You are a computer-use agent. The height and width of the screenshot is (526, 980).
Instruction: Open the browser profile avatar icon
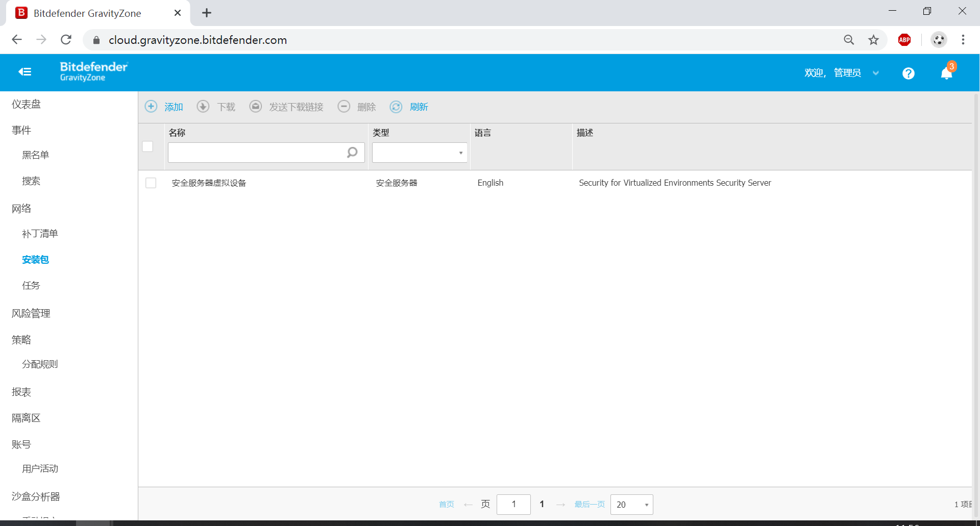939,40
